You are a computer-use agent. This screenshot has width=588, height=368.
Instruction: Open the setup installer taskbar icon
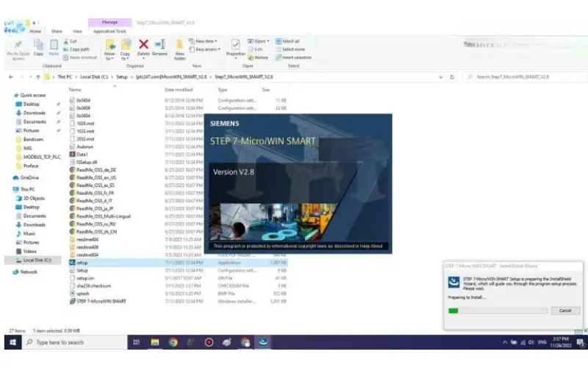click(x=263, y=342)
